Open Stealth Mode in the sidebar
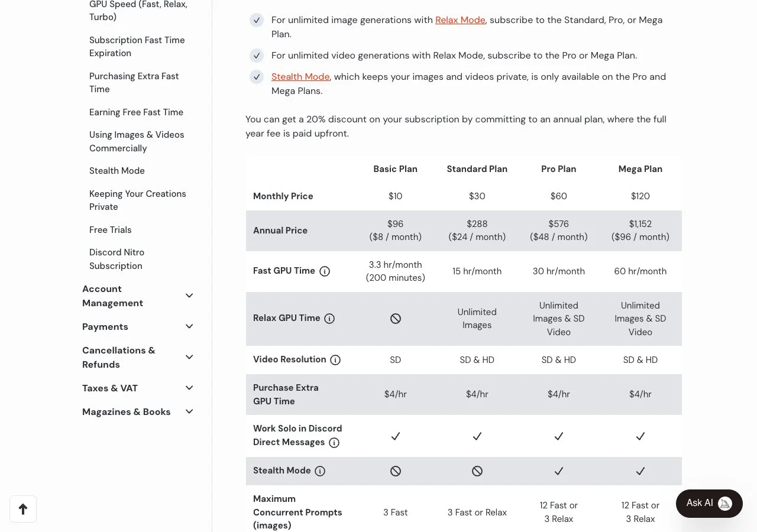 pyautogui.click(x=117, y=171)
